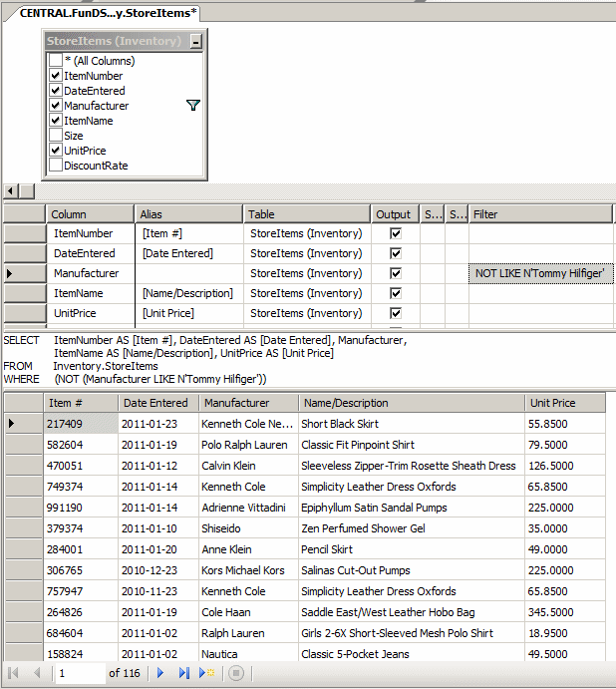
Task: Click the Table header in criteria grid
Action: [307, 214]
